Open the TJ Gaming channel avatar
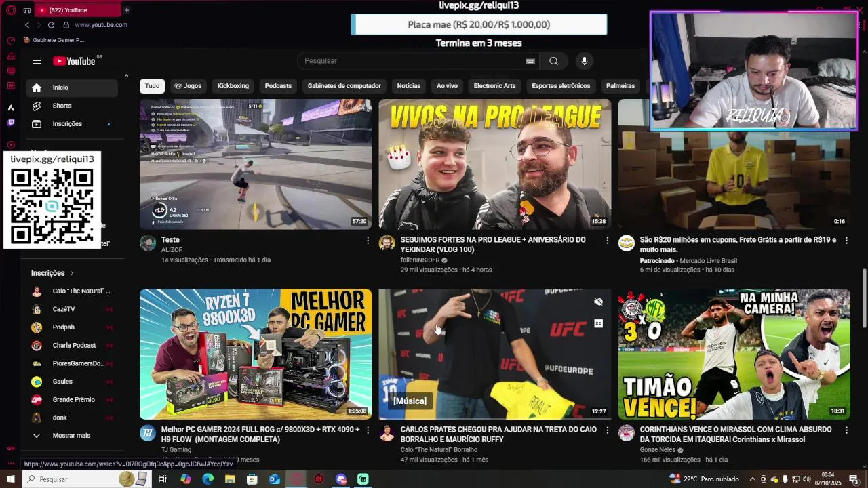This screenshot has height=488, width=868. click(148, 433)
